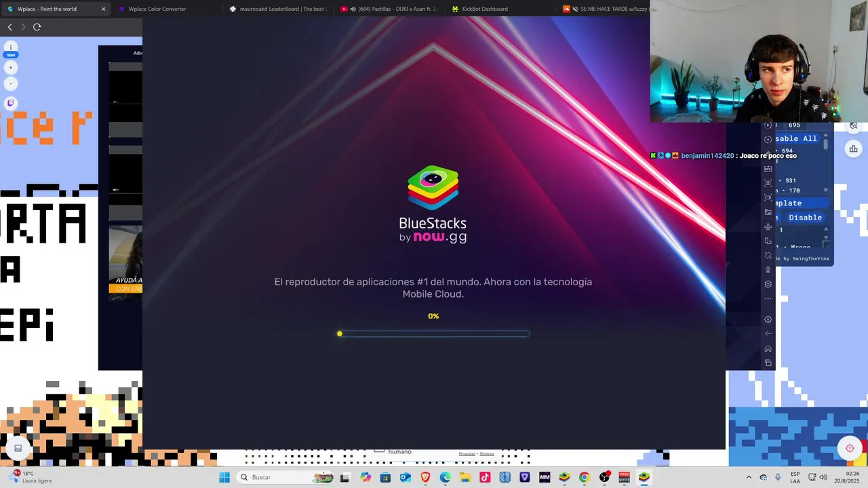Viewport: 868px width, 488px height.
Task: Open BlueStacks recent apps in the sidebar
Action: coord(768,363)
